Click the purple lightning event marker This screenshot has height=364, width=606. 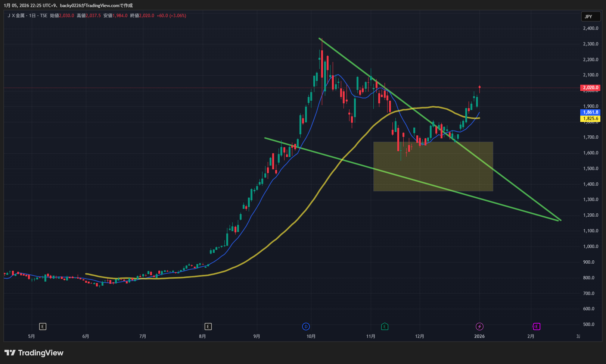pyautogui.click(x=479, y=327)
